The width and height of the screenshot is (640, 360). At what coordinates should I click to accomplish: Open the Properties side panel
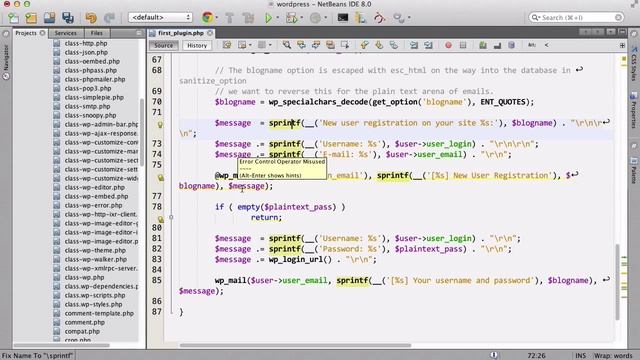[x=633, y=111]
